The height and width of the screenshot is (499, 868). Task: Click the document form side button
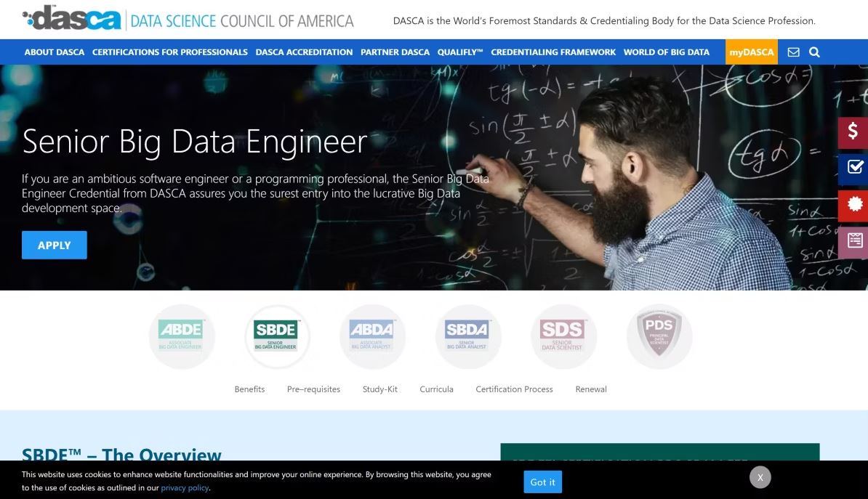click(x=853, y=242)
